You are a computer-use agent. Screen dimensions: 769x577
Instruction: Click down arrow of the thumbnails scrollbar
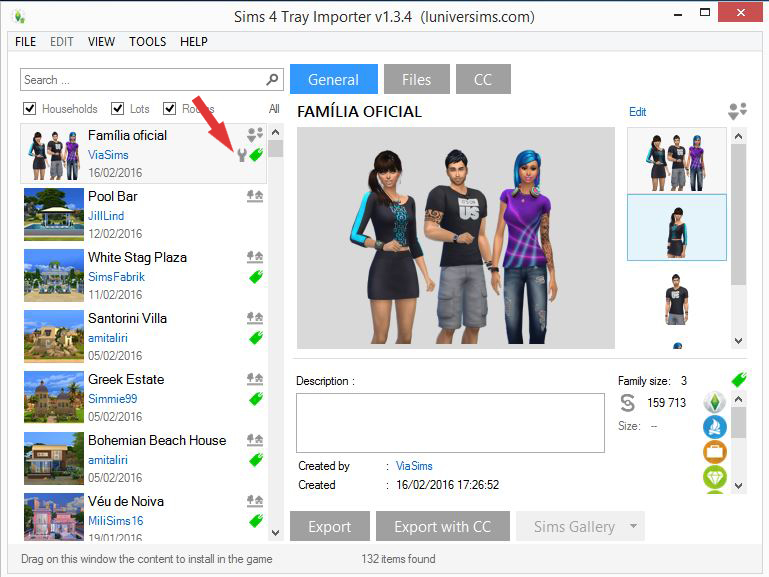739,341
